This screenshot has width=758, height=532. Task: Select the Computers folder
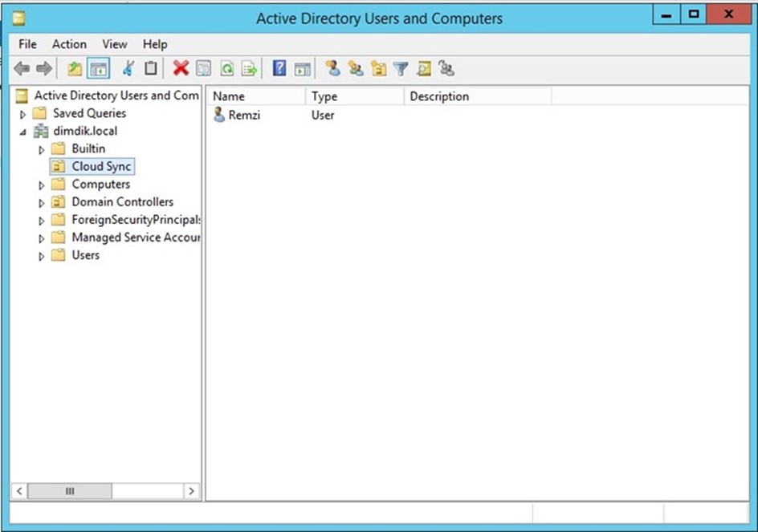coord(100,184)
